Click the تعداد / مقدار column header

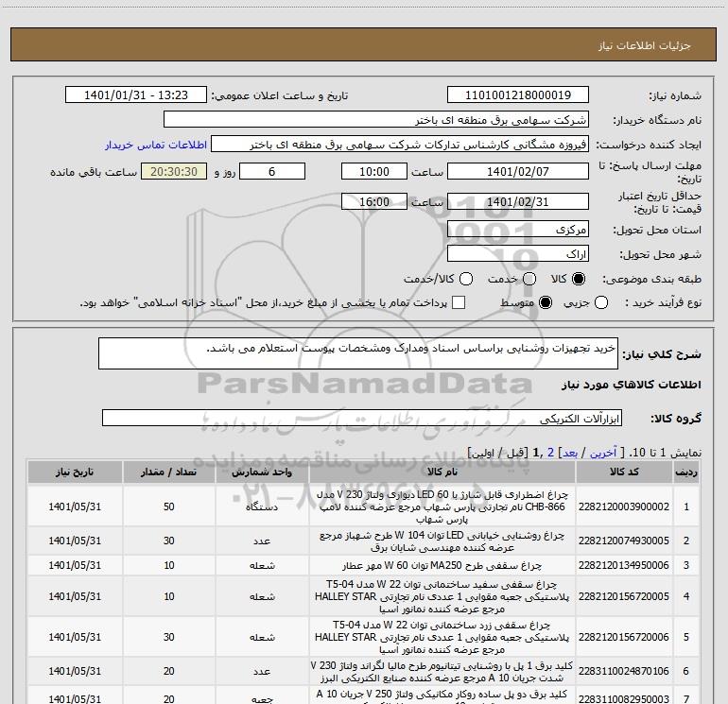[168, 472]
